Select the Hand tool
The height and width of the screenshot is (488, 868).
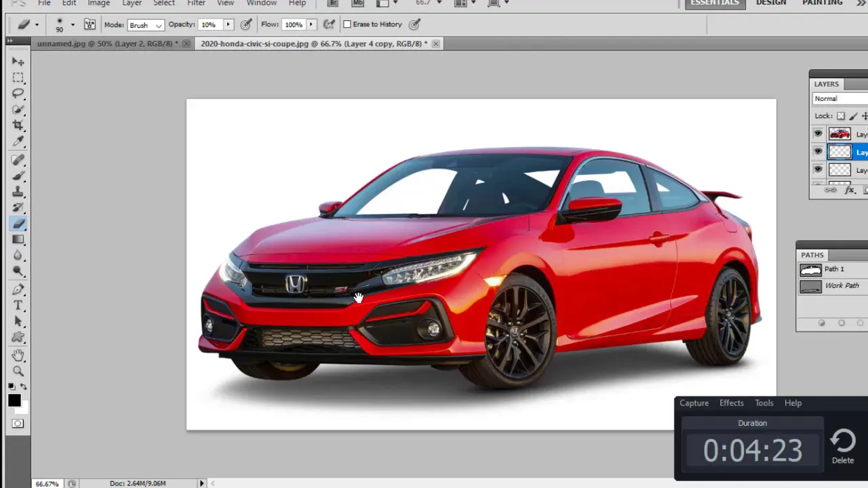pos(18,356)
